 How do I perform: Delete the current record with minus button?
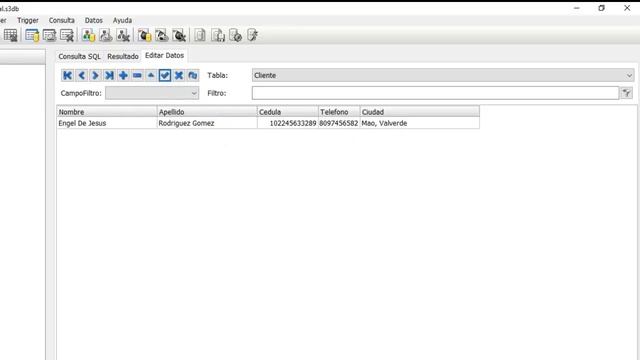point(137,75)
